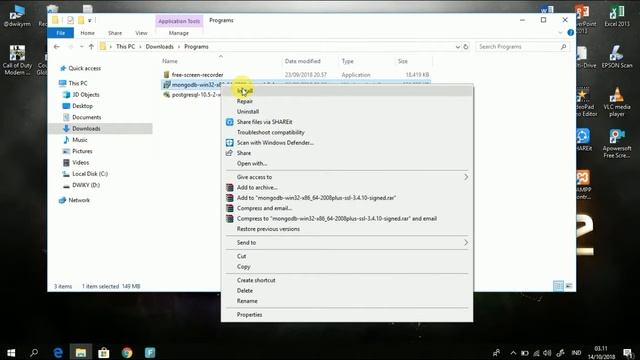Click This PC in the address breadcrumb
The width and height of the screenshot is (640, 360).
click(125, 47)
